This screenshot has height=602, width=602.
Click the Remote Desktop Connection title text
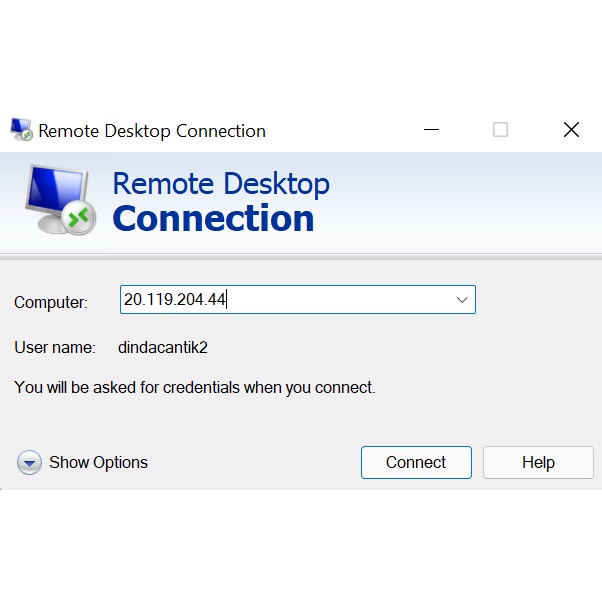point(152,131)
